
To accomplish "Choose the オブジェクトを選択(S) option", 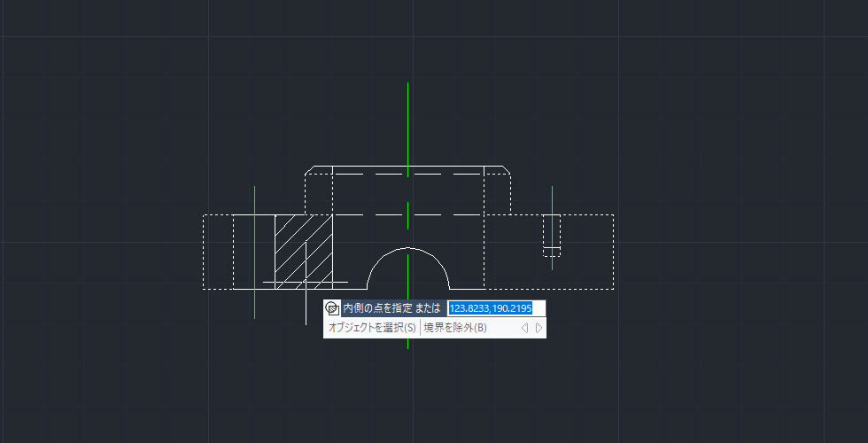I will [x=372, y=328].
